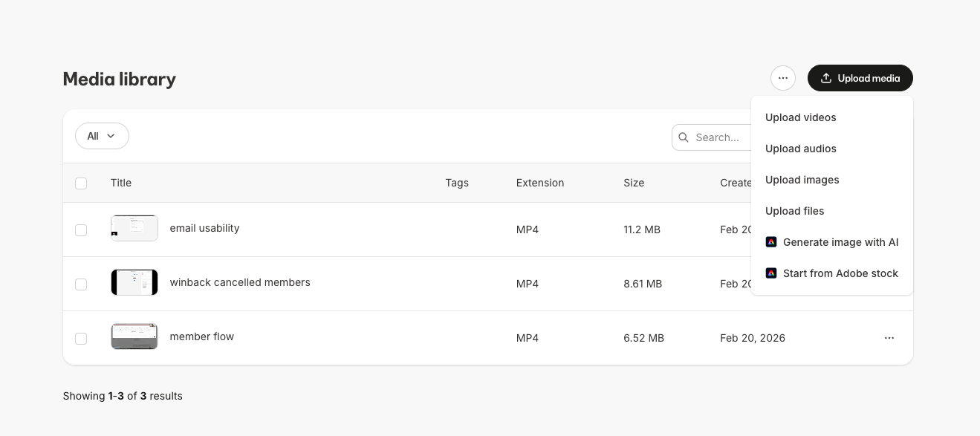Click the three-dot menu beside Upload media

pos(783,78)
